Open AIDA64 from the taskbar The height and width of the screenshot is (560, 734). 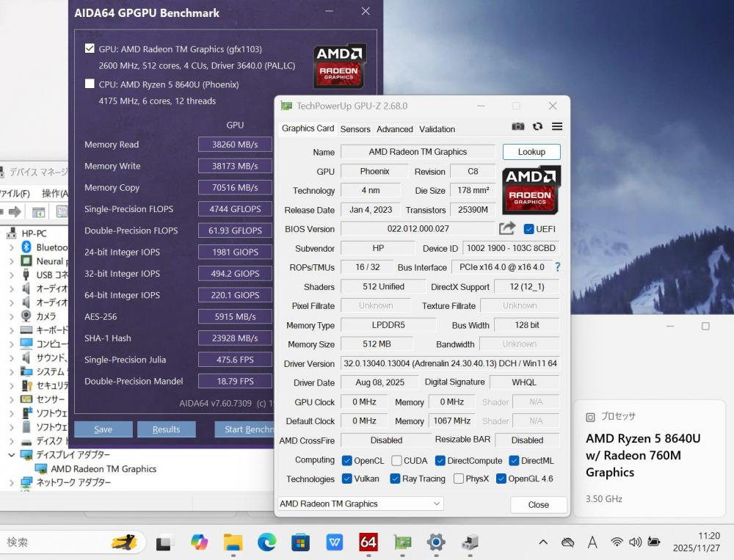coord(368,542)
